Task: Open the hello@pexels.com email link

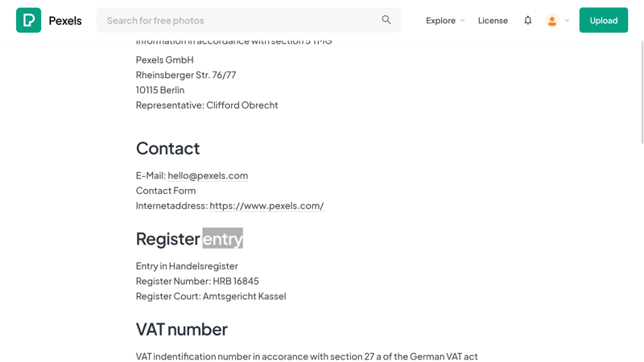Action: 208,175
